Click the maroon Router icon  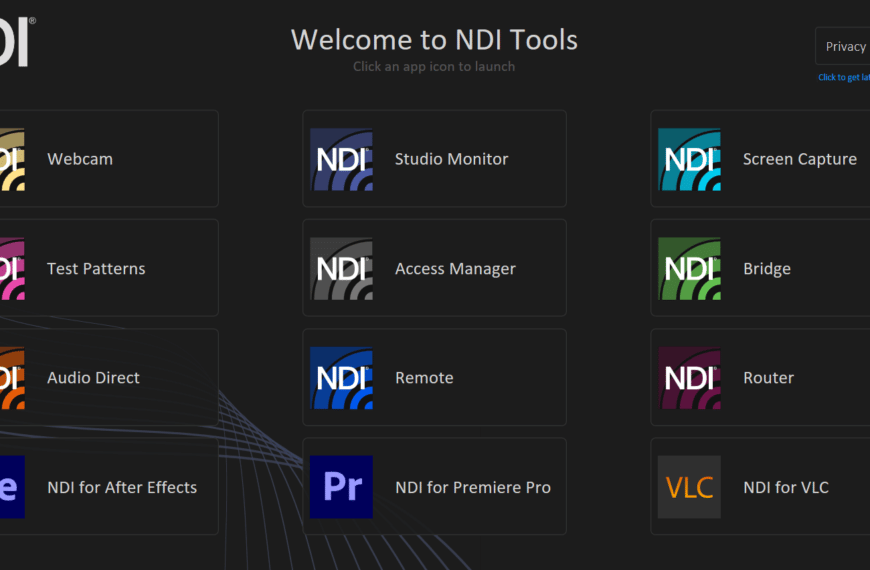(x=689, y=378)
